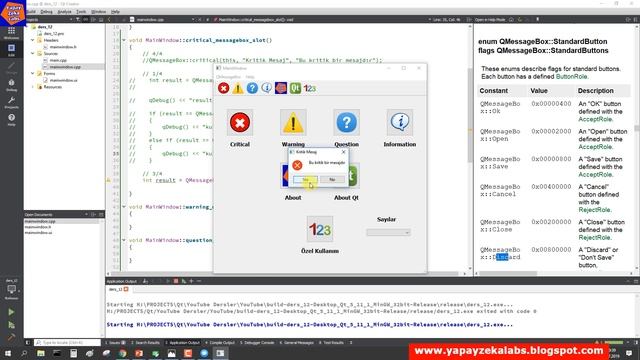
Task: Open the Debug menu in Qt Creator
Action: [x=46, y=12]
